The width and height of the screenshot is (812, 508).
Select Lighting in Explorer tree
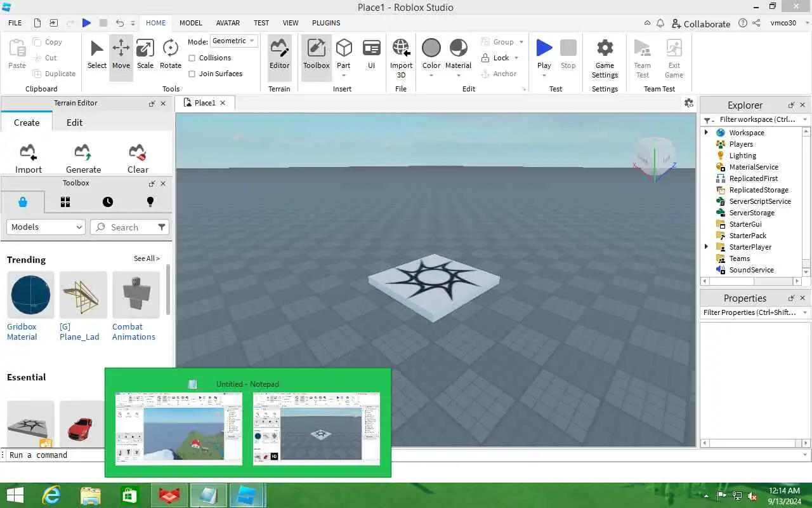click(x=742, y=156)
